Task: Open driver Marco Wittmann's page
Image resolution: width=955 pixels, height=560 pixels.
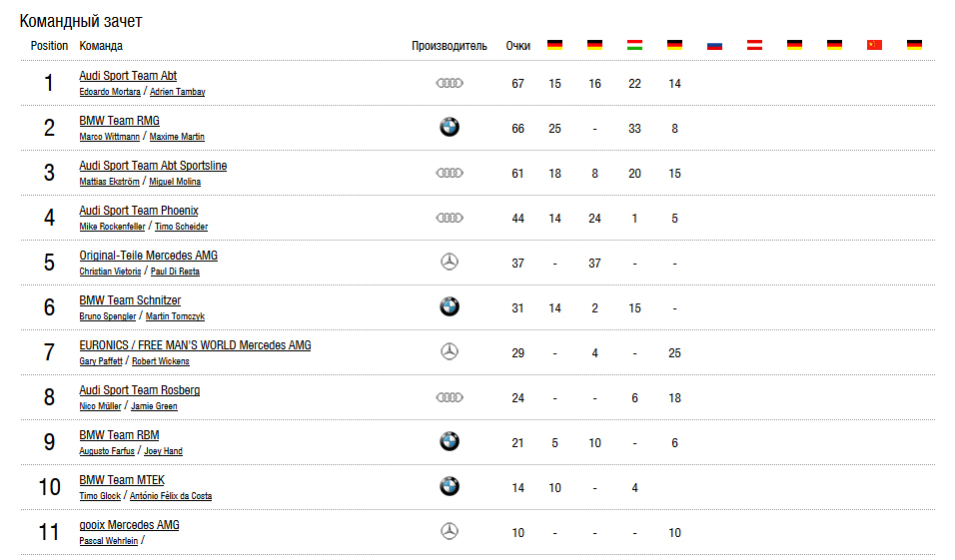Action: click(x=110, y=137)
